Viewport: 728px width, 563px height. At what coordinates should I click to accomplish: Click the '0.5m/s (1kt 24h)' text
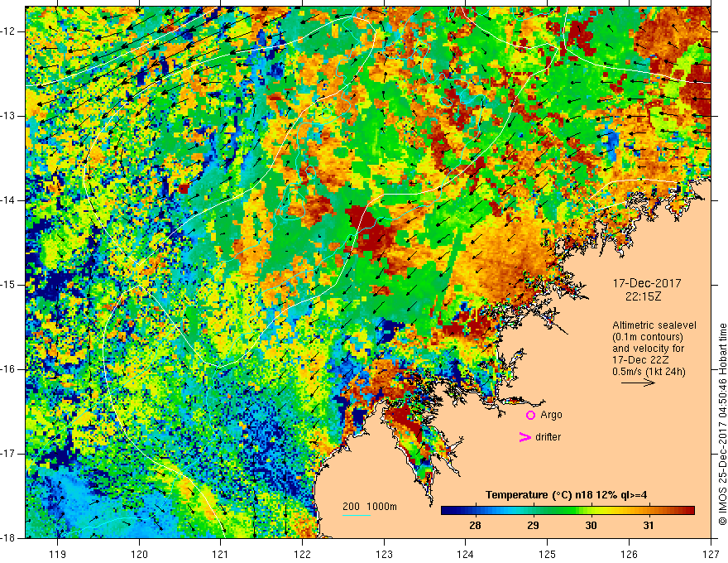click(x=649, y=372)
